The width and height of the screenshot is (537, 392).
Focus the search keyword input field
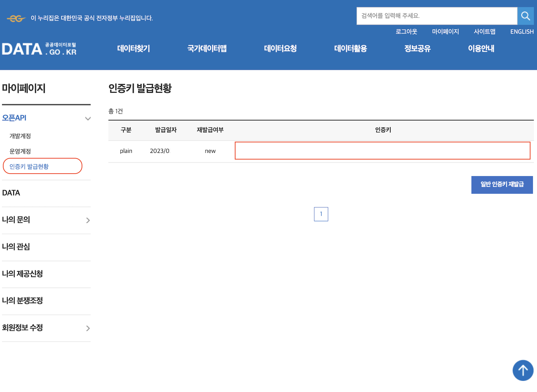(437, 16)
